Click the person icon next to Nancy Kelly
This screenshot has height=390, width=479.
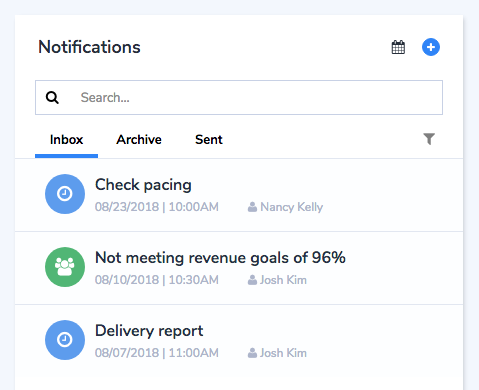252,207
